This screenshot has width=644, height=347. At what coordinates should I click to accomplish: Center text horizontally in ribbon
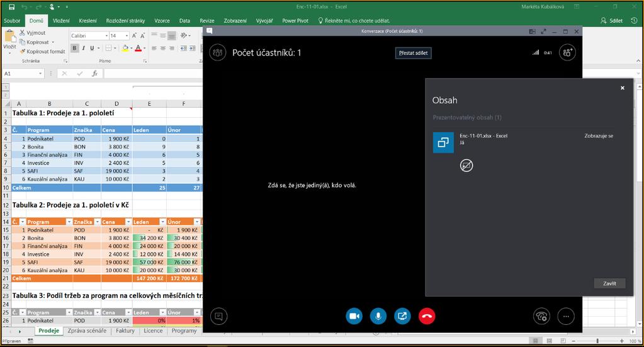tap(163, 48)
